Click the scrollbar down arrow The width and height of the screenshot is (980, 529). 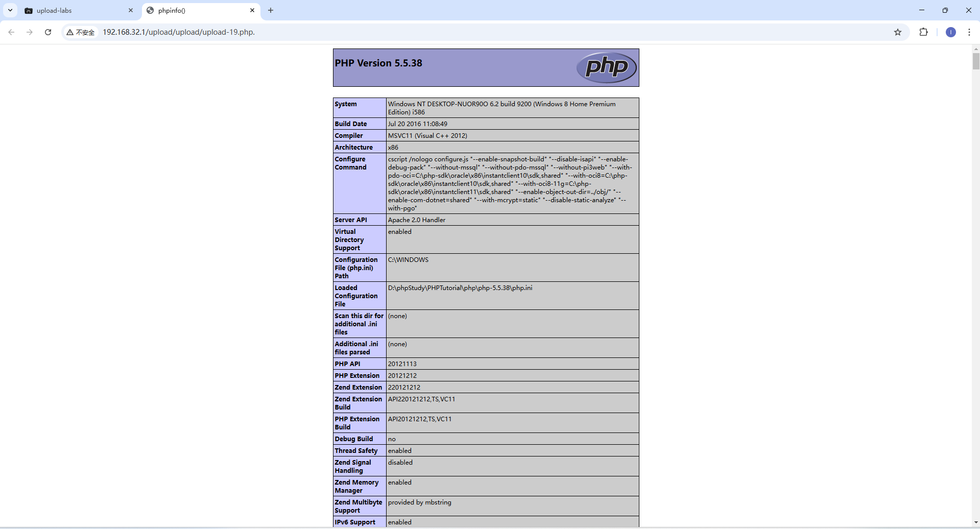click(976, 523)
